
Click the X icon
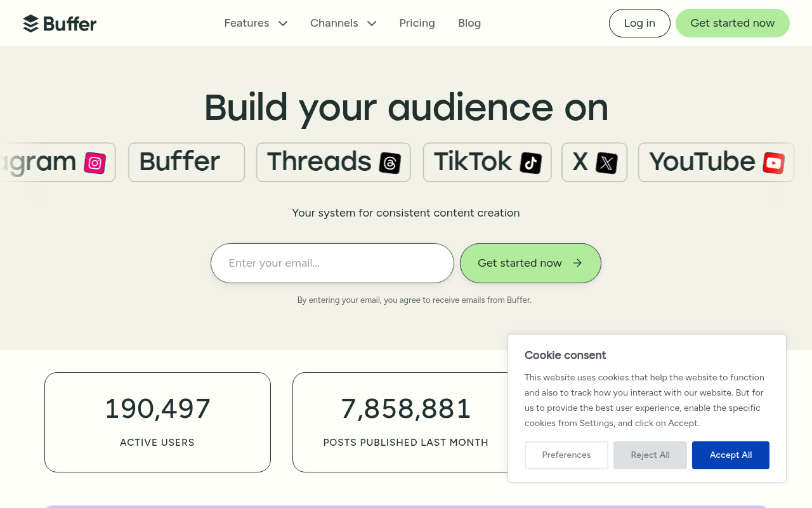click(607, 163)
